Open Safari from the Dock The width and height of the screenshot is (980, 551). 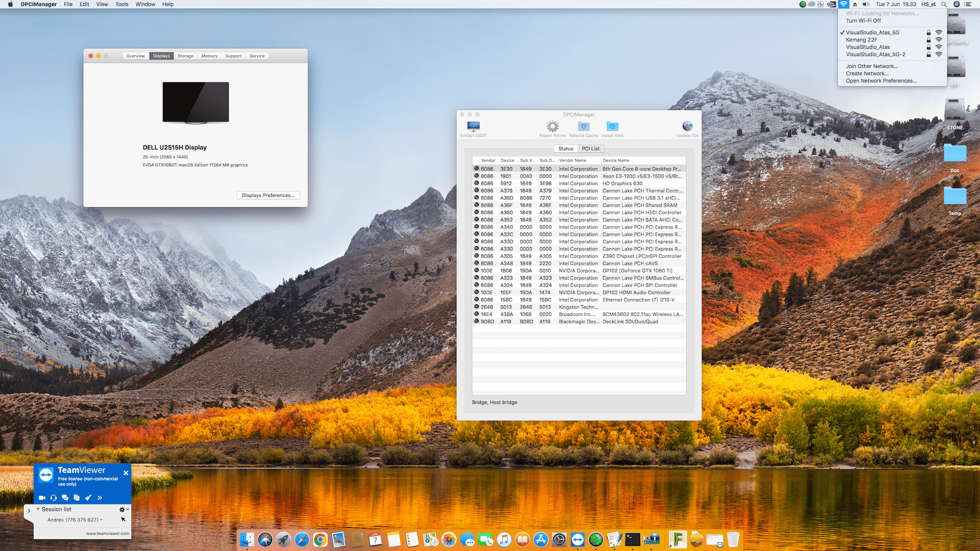pyautogui.click(x=302, y=539)
